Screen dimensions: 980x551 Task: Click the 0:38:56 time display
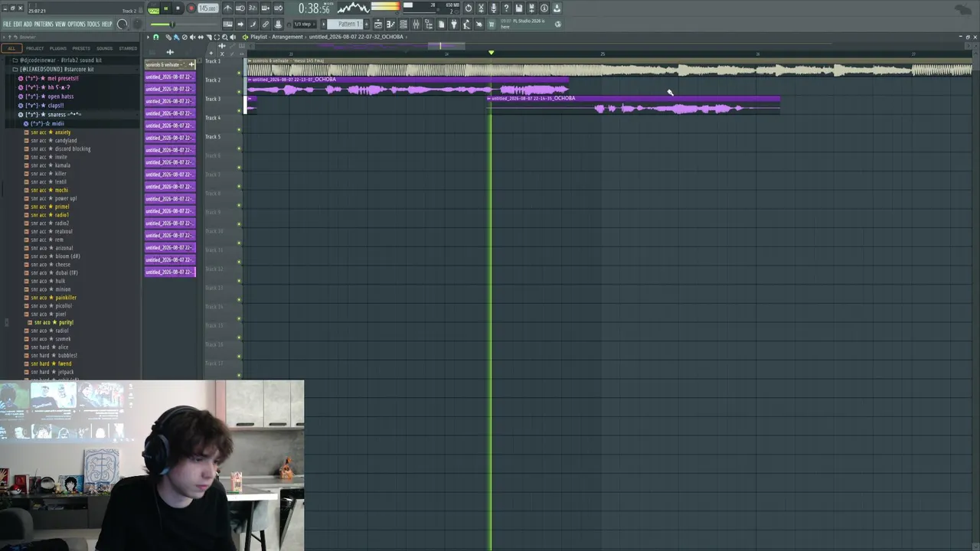[314, 8]
